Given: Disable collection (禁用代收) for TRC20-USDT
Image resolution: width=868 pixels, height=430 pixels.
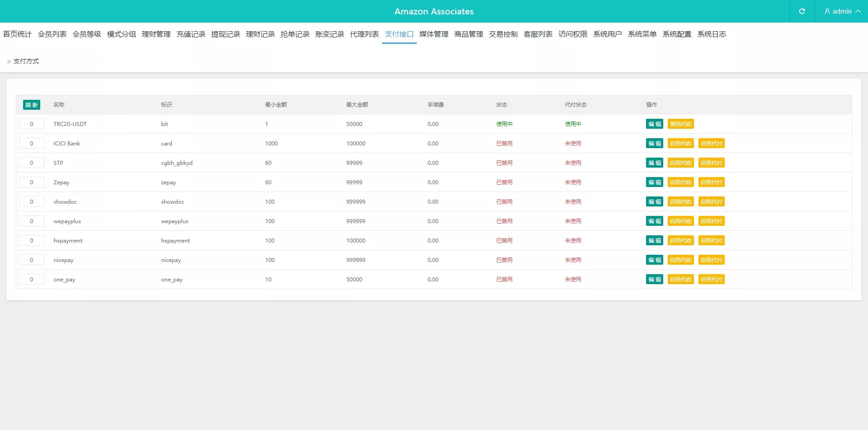Looking at the screenshot, I should click(680, 124).
